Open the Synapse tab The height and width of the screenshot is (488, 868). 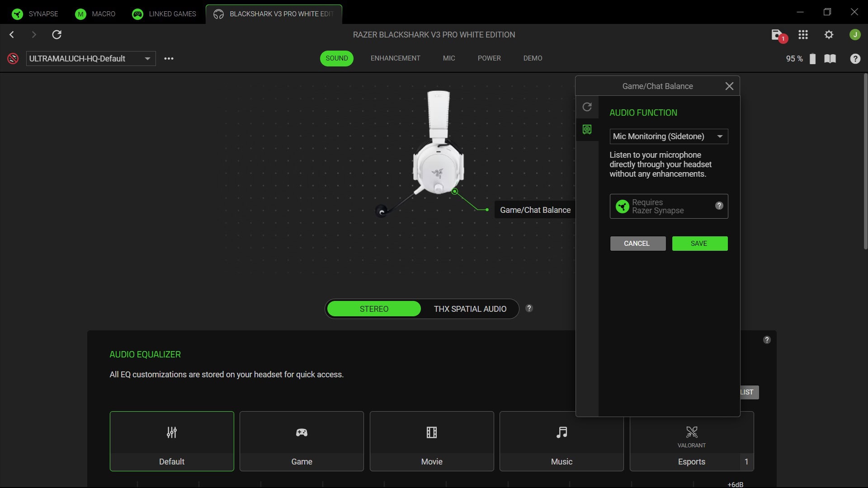[x=35, y=14]
